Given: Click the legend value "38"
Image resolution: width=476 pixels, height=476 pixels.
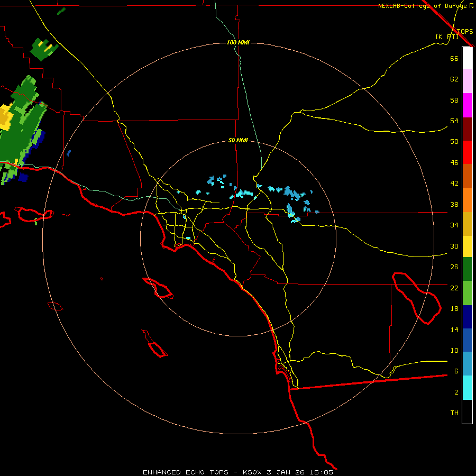Looking at the screenshot, I should (454, 204).
